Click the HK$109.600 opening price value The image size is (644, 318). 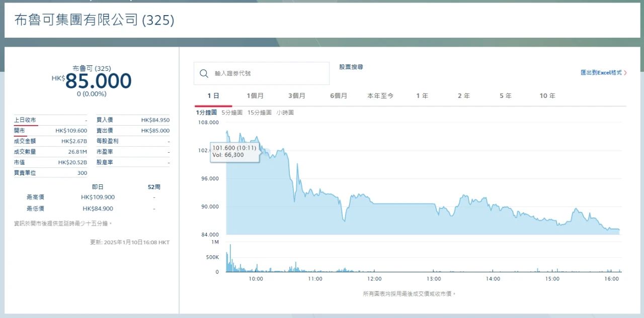pyautogui.click(x=71, y=131)
